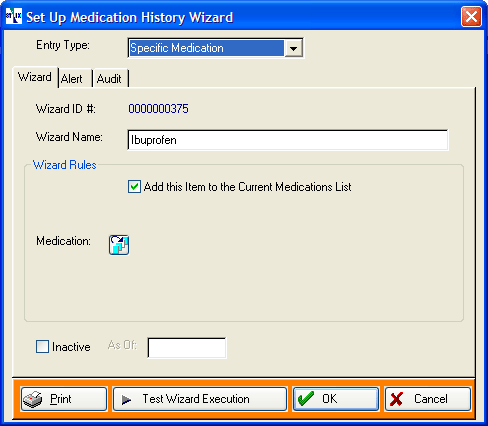Click the As Of date field

pyautogui.click(x=187, y=348)
